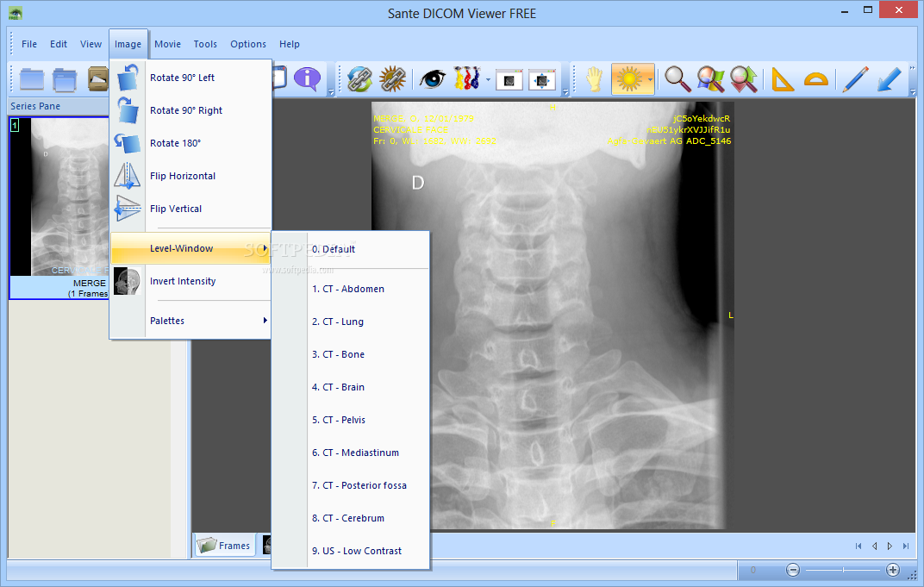Select the MERGE series thumbnail
This screenshot has height=587, width=924.
(59, 208)
